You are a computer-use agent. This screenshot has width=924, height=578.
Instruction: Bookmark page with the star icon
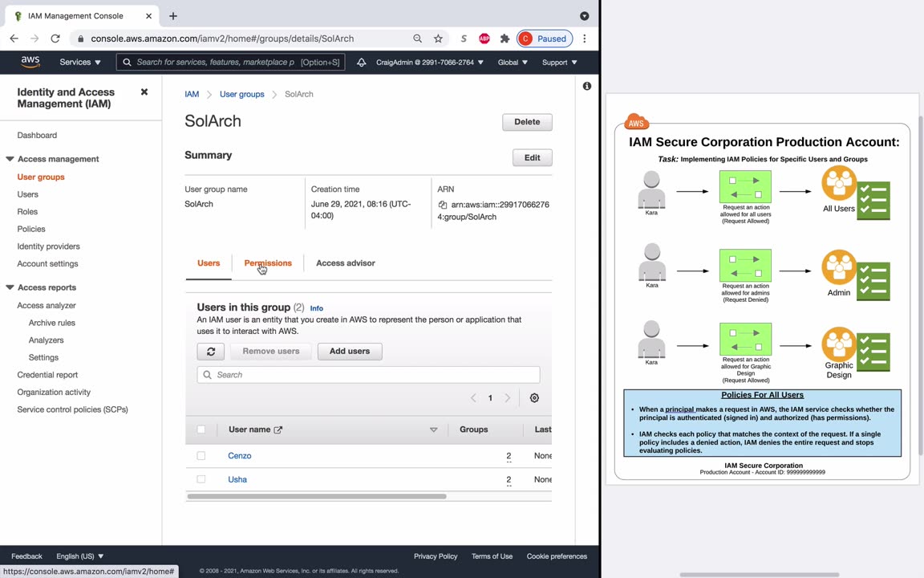pos(438,39)
